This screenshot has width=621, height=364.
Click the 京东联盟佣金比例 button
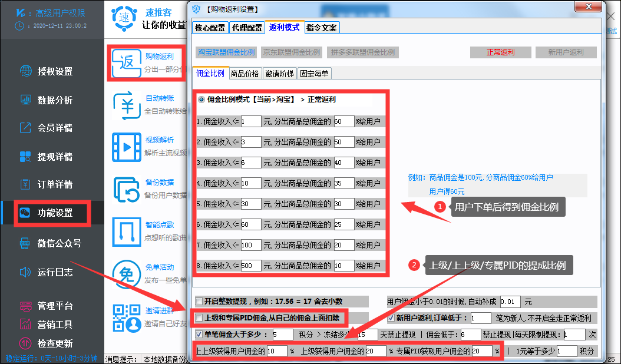coord(292,52)
